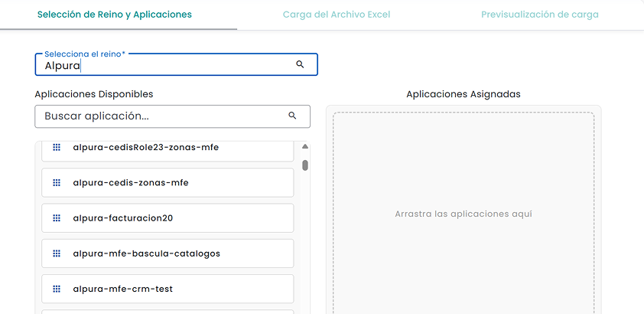This screenshot has width=644, height=314.
Task: Go to Previsualización de carga tab
Action: tap(540, 15)
